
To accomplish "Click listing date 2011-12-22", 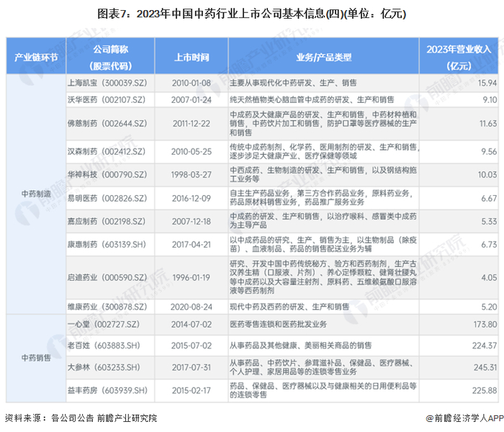I will 192,124.
